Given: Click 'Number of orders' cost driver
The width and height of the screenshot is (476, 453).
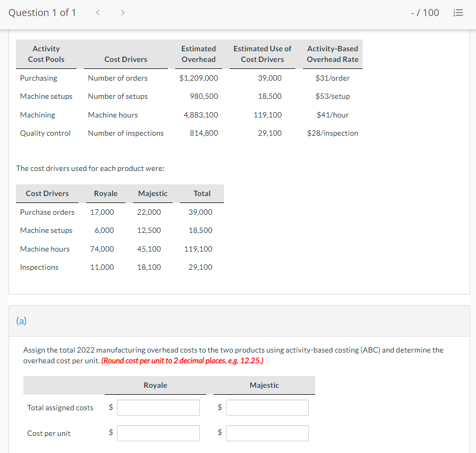Looking at the screenshot, I should [118, 78].
